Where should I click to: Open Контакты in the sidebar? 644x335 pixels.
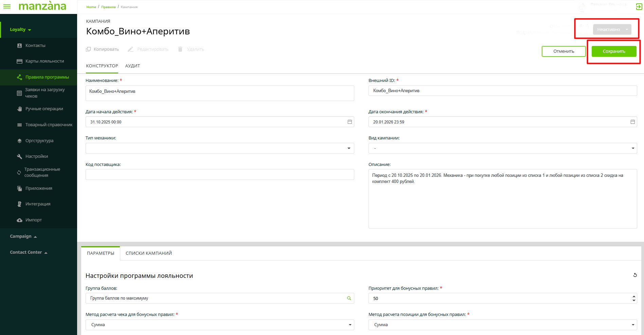(35, 46)
